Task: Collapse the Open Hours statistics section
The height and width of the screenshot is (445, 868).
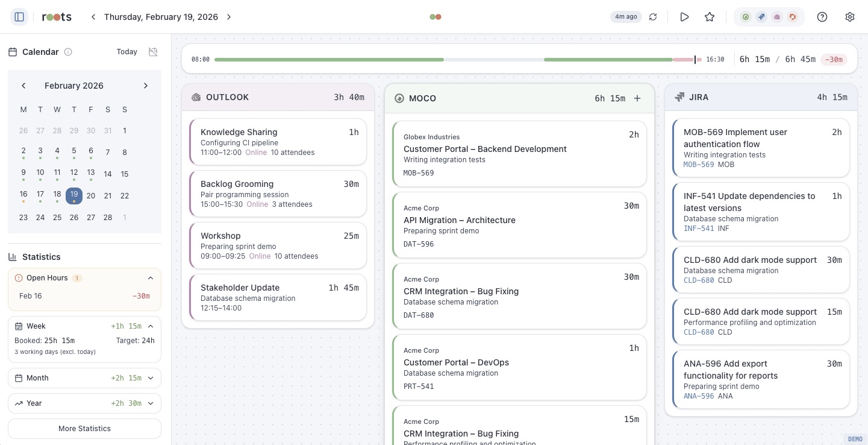Action: pyautogui.click(x=151, y=278)
